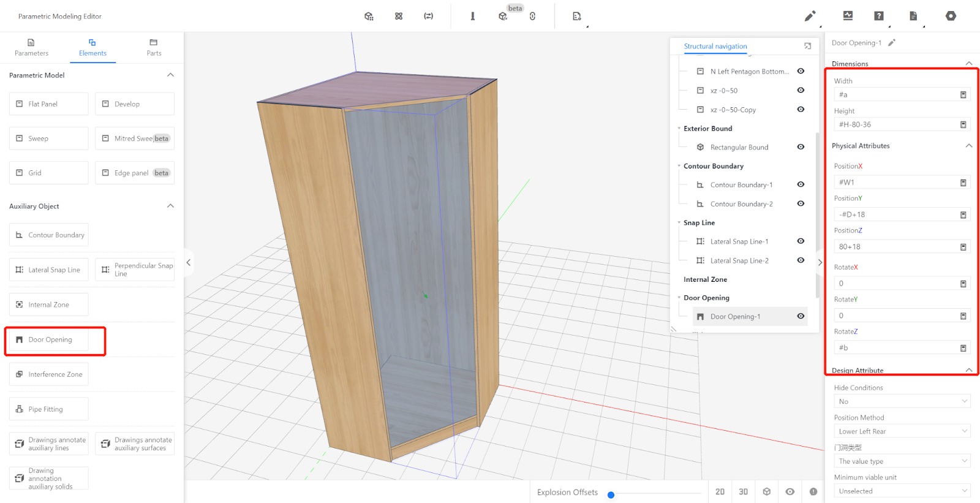Rename Door Opening-1 using the pencil icon
The width and height of the screenshot is (980, 503).
[892, 43]
